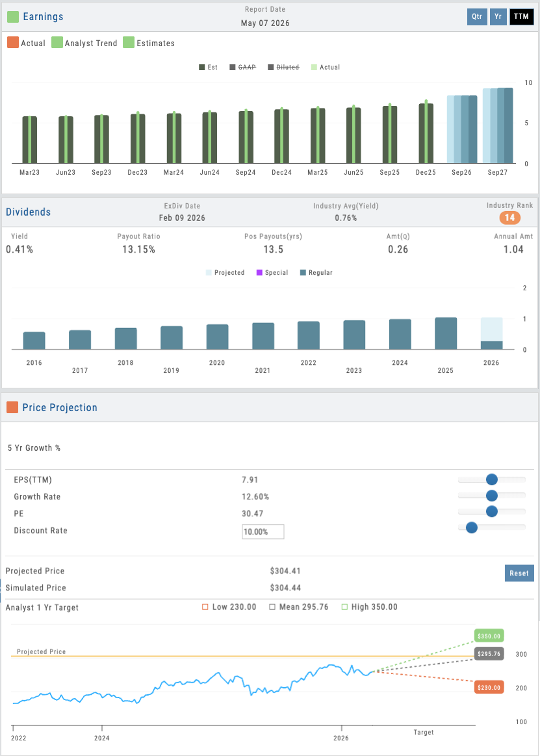Toggle Projected dividends legend item

[x=224, y=273]
